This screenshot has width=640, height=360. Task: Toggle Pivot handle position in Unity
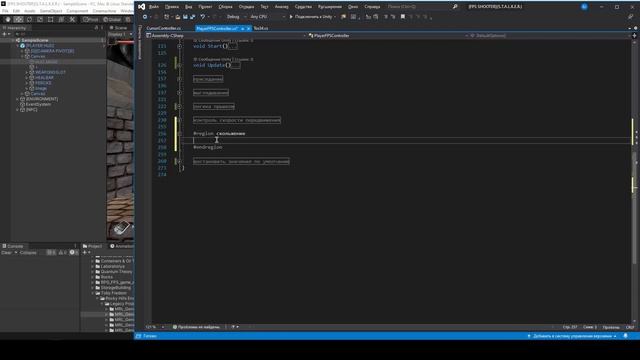point(90,19)
